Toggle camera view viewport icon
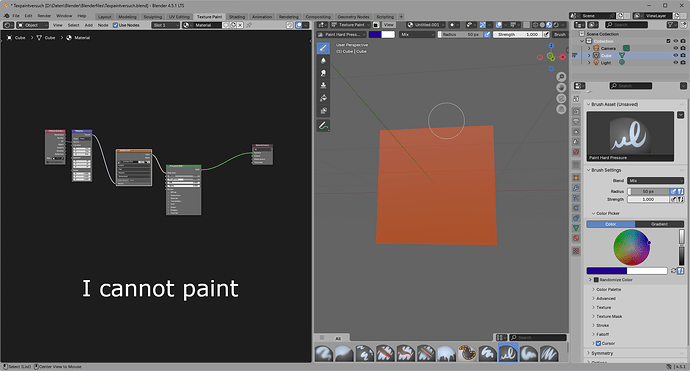 point(561,98)
